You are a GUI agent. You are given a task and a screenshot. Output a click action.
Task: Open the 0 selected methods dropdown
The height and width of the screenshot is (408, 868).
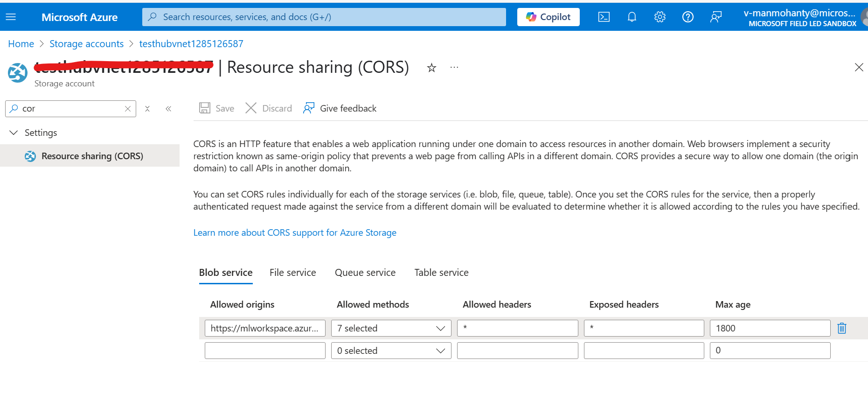(x=391, y=351)
